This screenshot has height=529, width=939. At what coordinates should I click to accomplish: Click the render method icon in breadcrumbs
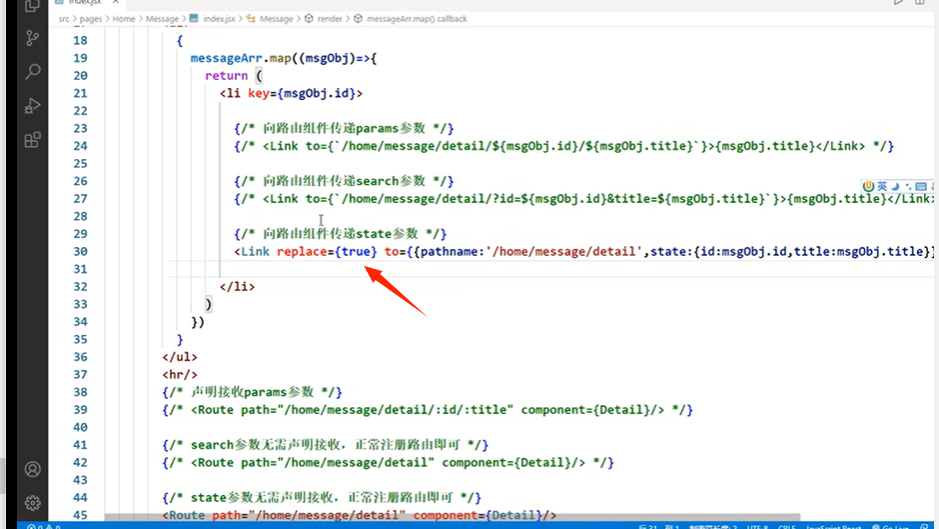tap(309, 19)
